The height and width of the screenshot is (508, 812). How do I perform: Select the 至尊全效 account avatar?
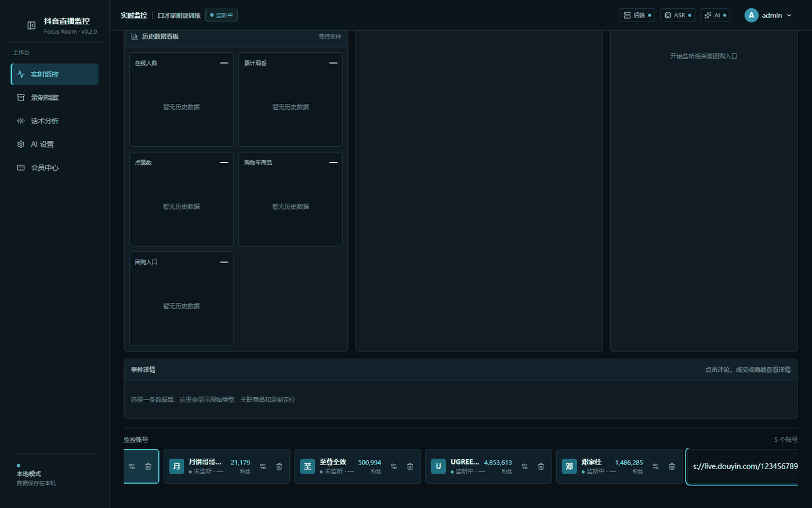tap(307, 466)
